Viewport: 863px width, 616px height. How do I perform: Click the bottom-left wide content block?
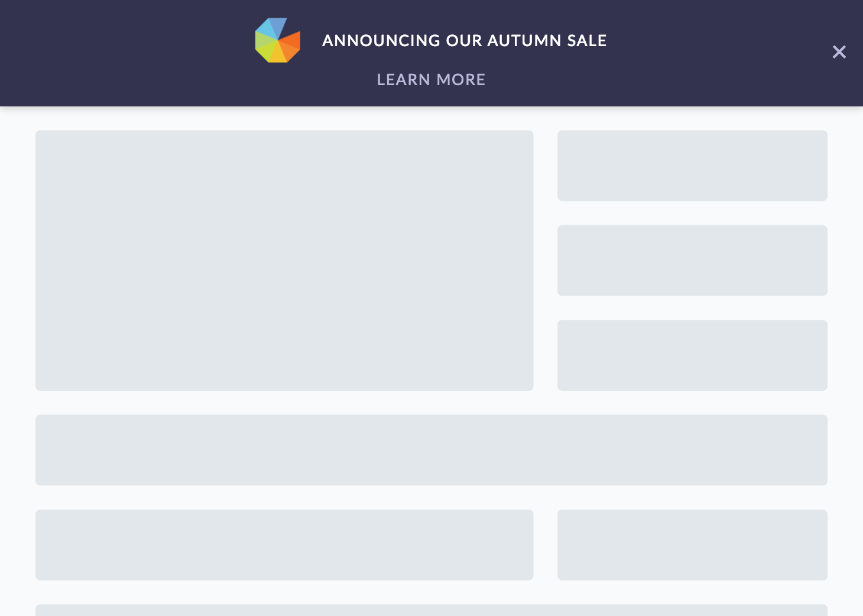click(x=284, y=544)
